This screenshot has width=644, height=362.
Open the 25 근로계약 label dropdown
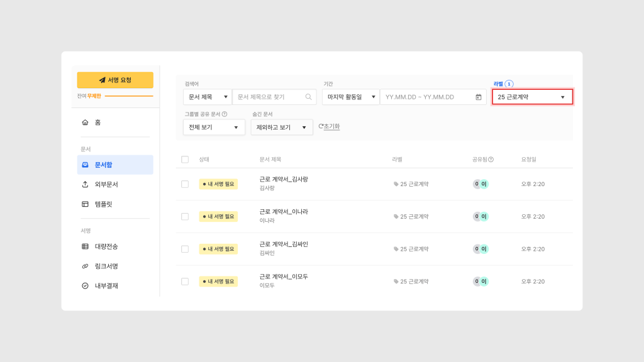(532, 97)
